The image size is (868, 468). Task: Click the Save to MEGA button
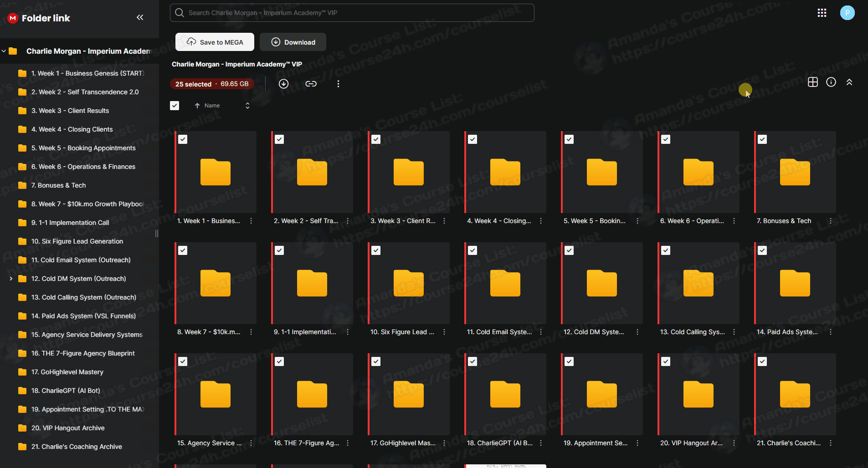click(215, 42)
